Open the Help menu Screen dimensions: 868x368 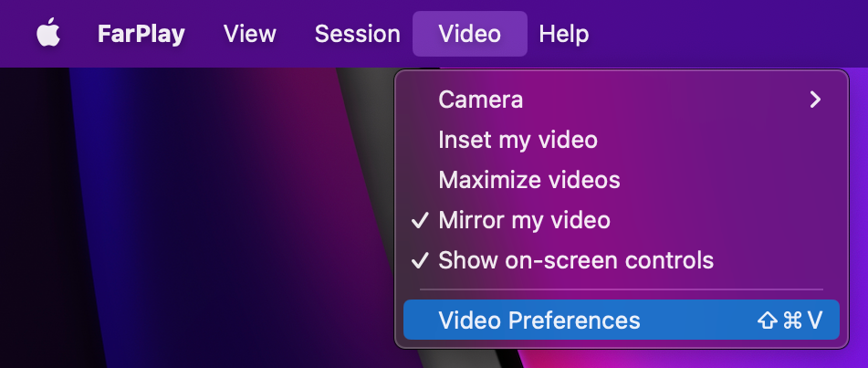click(563, 35)
